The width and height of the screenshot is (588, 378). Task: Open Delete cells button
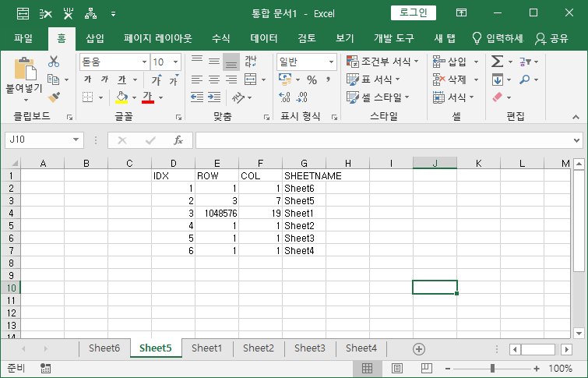click(x=451, y=79)
